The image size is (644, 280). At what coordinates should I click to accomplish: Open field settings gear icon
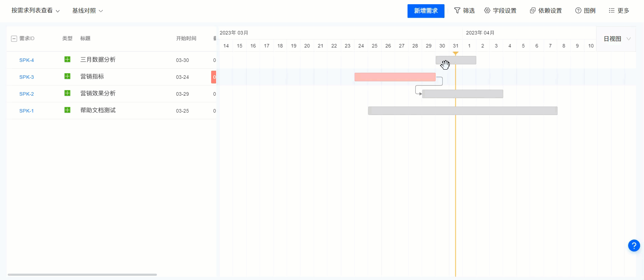487,11
